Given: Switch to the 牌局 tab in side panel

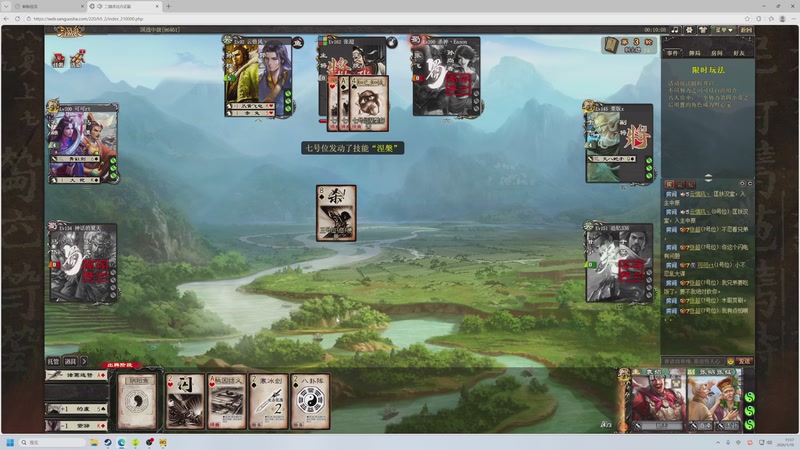Looking at the screenshot, I should pos(694,53).
